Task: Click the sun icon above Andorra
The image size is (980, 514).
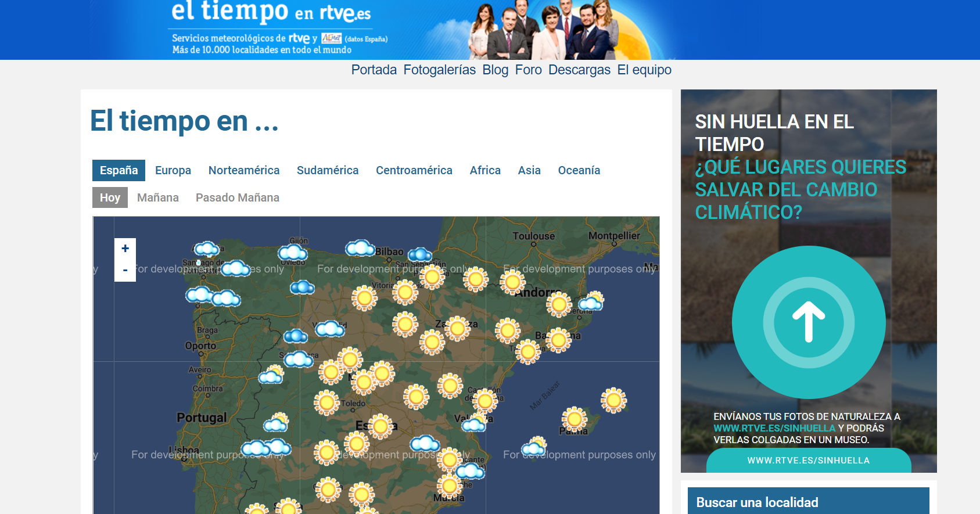Action: 512,282
